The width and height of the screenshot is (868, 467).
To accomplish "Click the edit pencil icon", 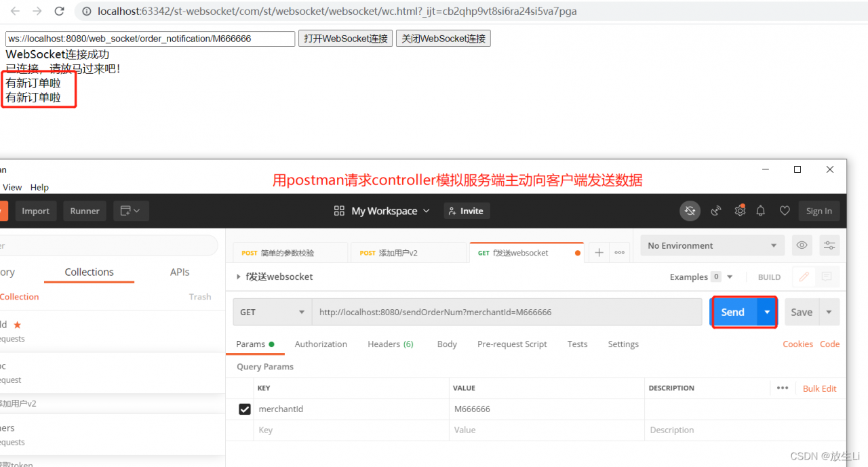I will pyautogui.click(x=804, y=277).
